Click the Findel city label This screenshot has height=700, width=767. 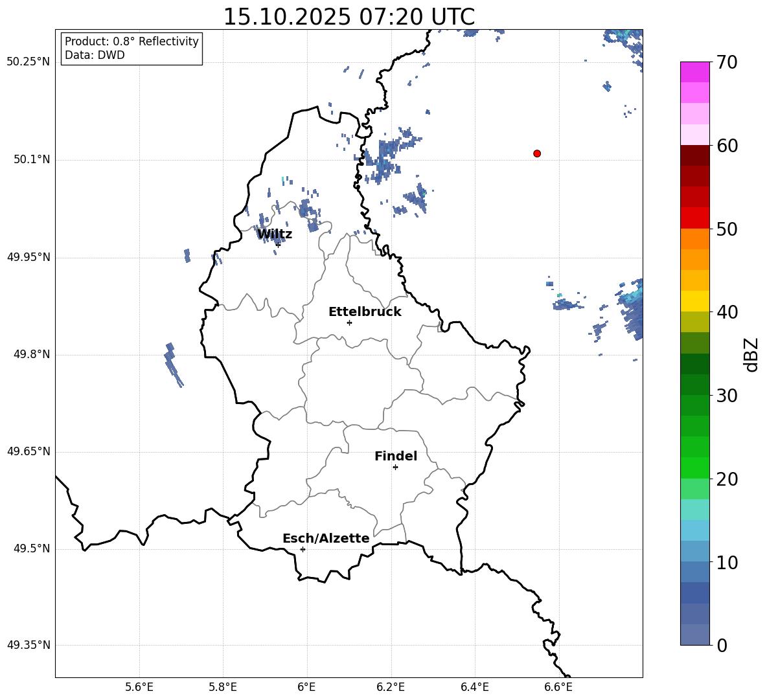[x=396, y=456]
